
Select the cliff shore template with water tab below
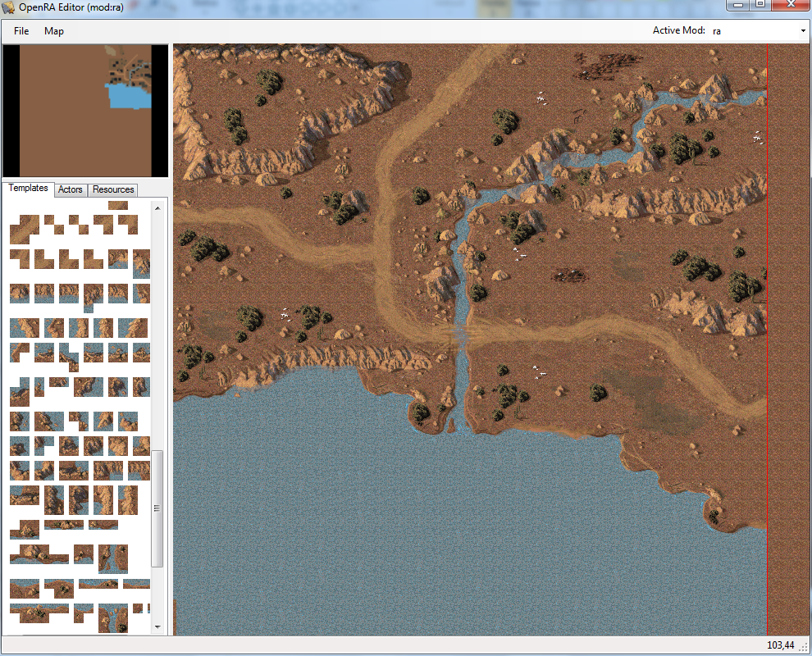click(x=94, y=298)
